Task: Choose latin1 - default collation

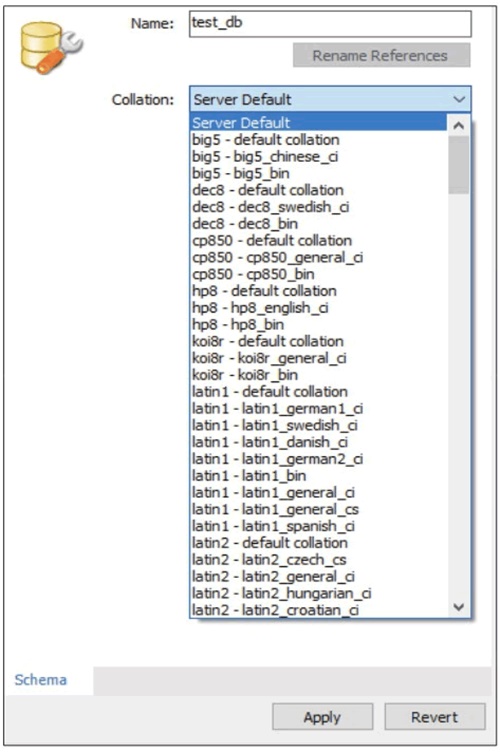Action: [318, 391]
